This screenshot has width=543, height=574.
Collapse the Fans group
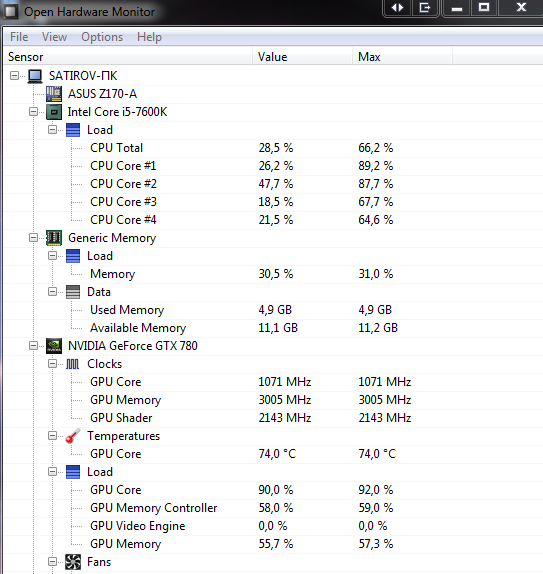tap(52, 562)
